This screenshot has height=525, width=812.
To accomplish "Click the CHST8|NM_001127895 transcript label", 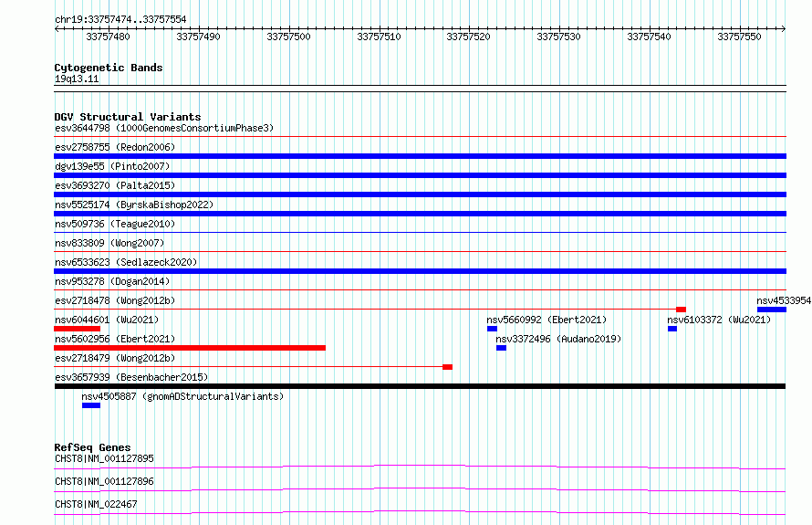I will (104, 458).
